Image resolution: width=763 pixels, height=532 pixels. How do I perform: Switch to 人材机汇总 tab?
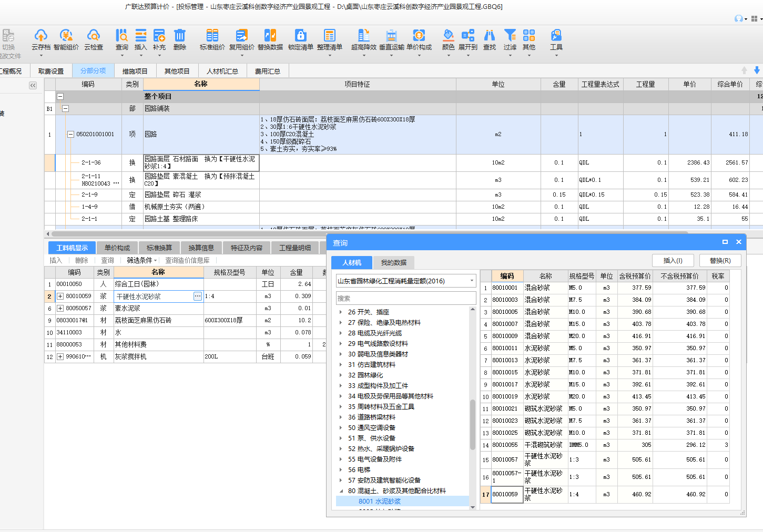click(x=222, y=71)
